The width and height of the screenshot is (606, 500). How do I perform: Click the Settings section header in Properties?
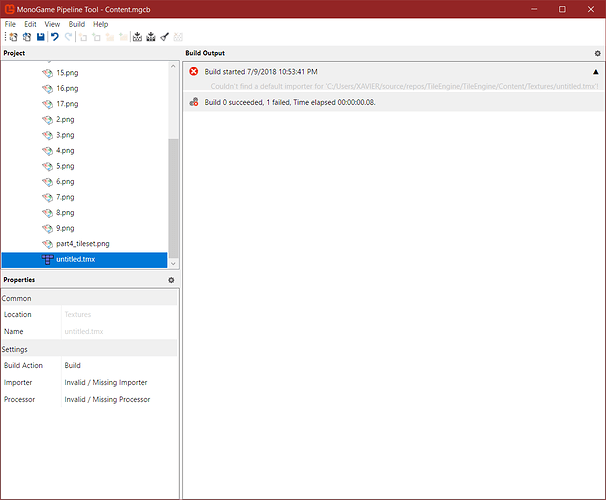tap(89, 349)
